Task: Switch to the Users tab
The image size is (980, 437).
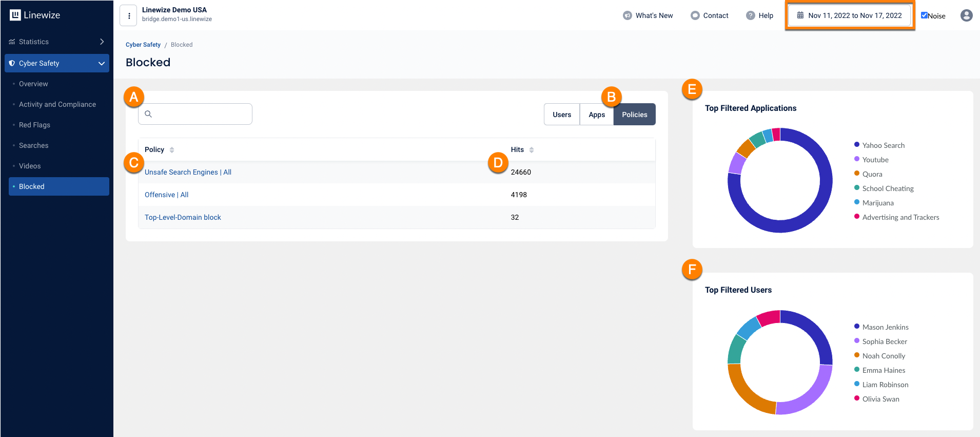Action: pos(562,115)
